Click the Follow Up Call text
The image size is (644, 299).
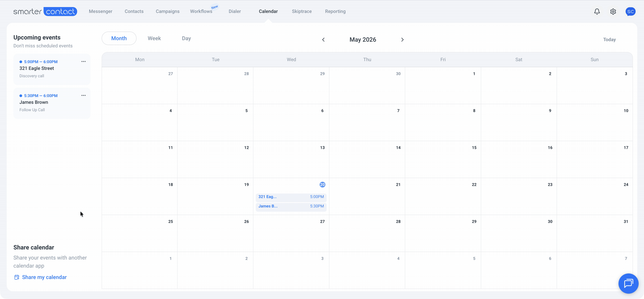pos(32,110)
